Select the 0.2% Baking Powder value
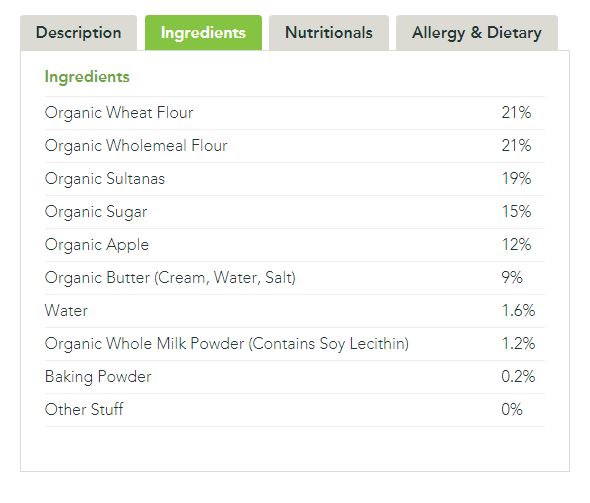590x503 pixels. (x=518, y=377)
